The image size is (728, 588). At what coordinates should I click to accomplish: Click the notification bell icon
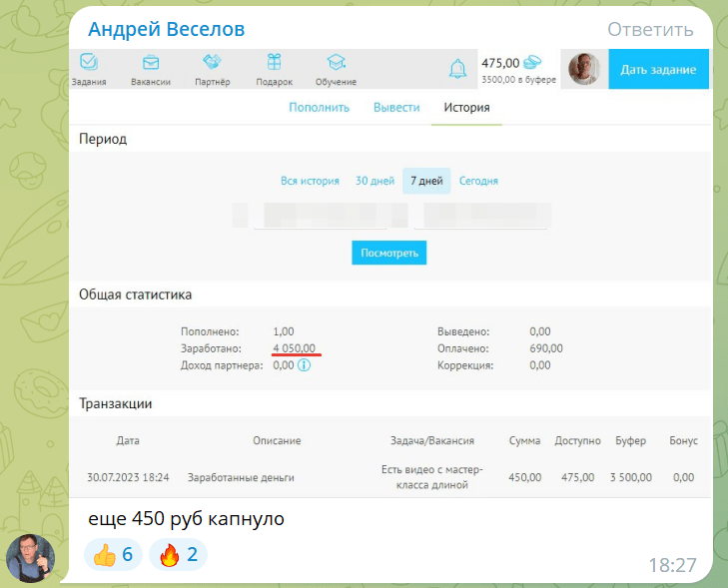pos(457,69)
